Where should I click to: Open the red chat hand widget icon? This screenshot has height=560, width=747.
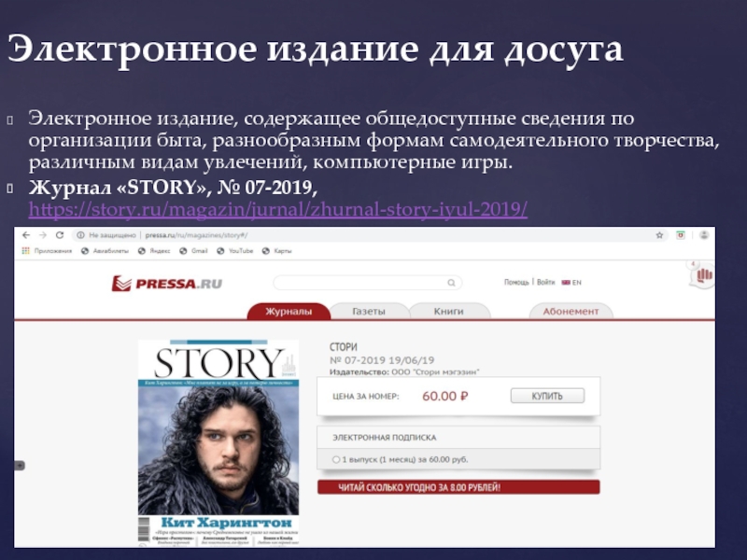pyautogui.click(x=703, y=274)
